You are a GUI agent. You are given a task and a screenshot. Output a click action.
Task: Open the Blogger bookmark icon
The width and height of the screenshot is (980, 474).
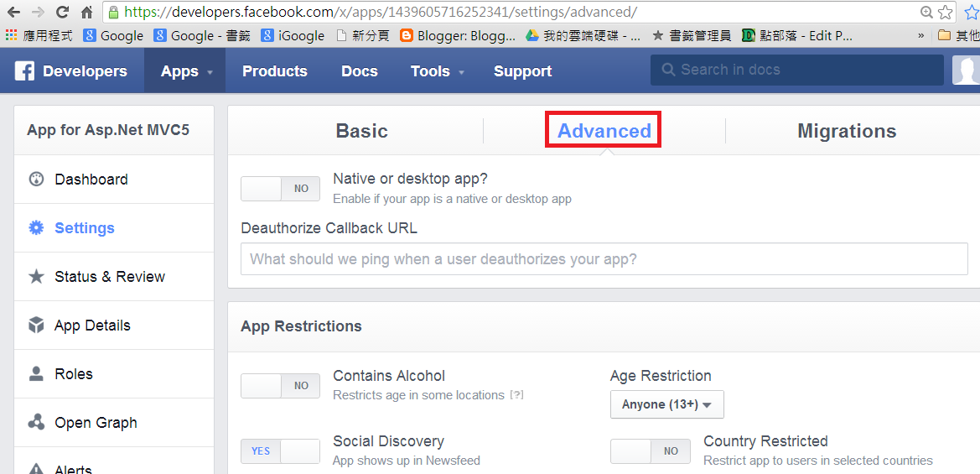click(407, 35)
